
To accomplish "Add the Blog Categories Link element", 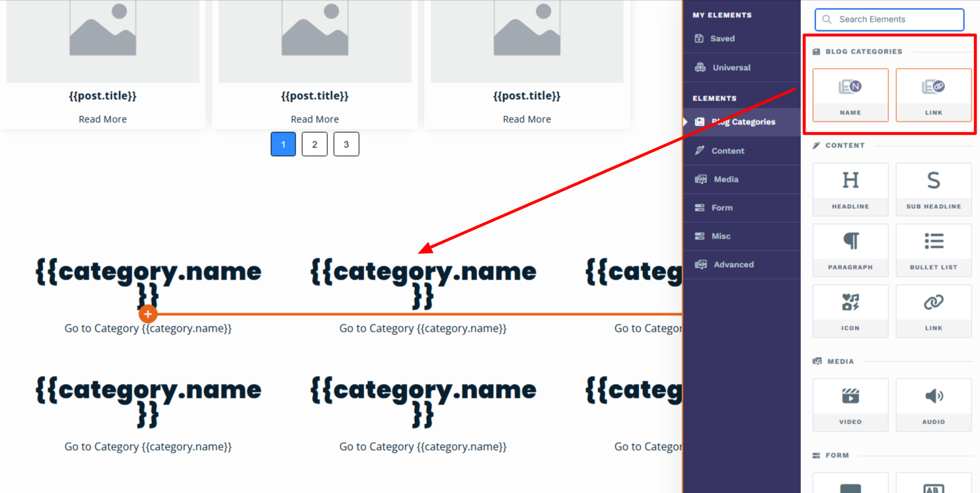I will [934, 95].
